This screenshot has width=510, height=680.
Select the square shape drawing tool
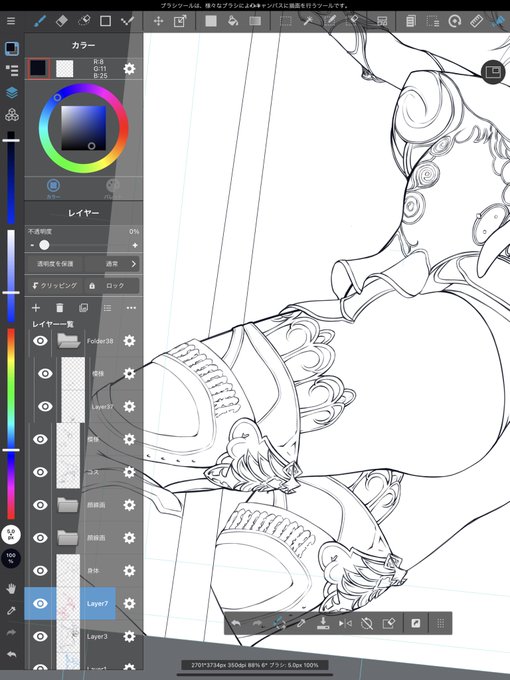[105, 21]
